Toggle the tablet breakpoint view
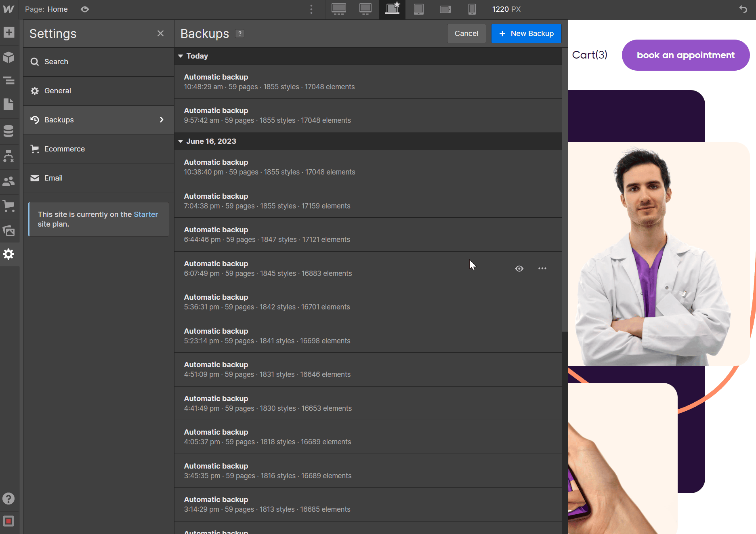 click(419, 9)
